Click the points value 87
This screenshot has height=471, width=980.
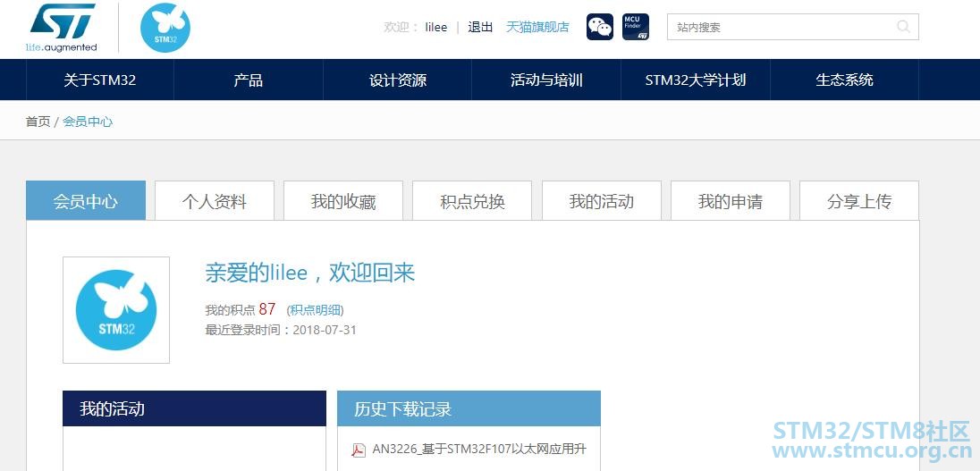pos(266,309)
